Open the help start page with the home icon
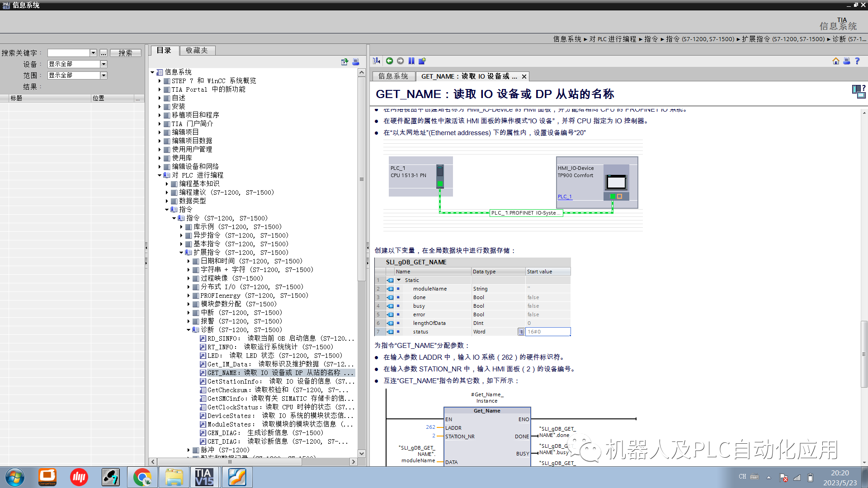This screenshot has height=488, width=868. [x=836, y=61]
